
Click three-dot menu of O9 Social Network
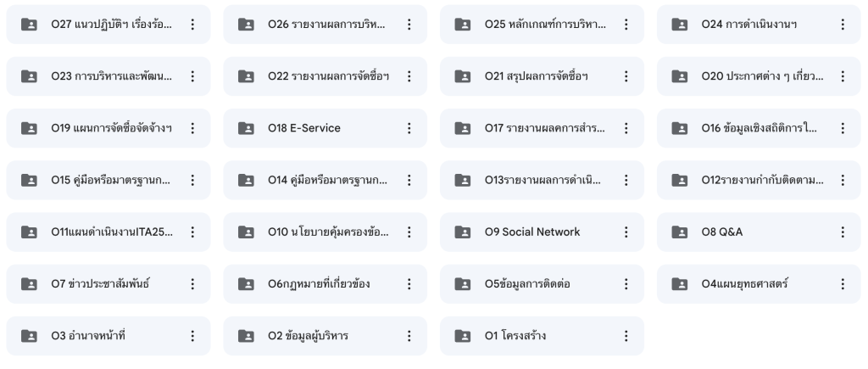[x=626, y=232]
